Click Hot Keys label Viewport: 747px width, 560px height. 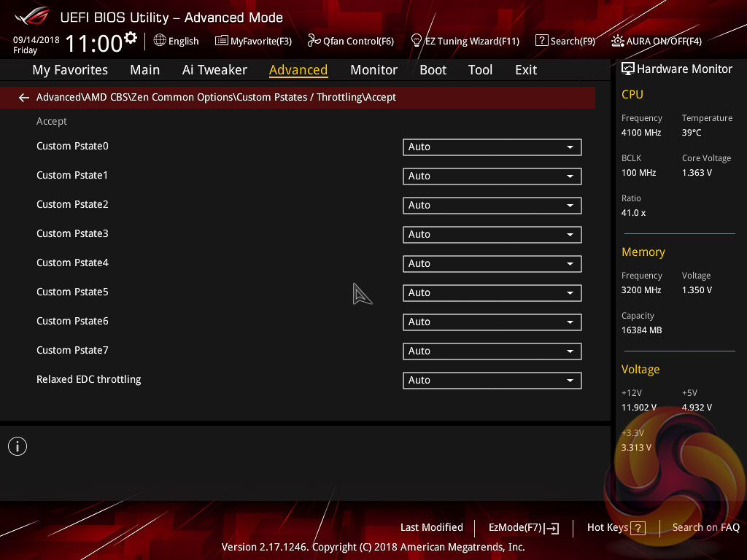(x=608, y=527)
